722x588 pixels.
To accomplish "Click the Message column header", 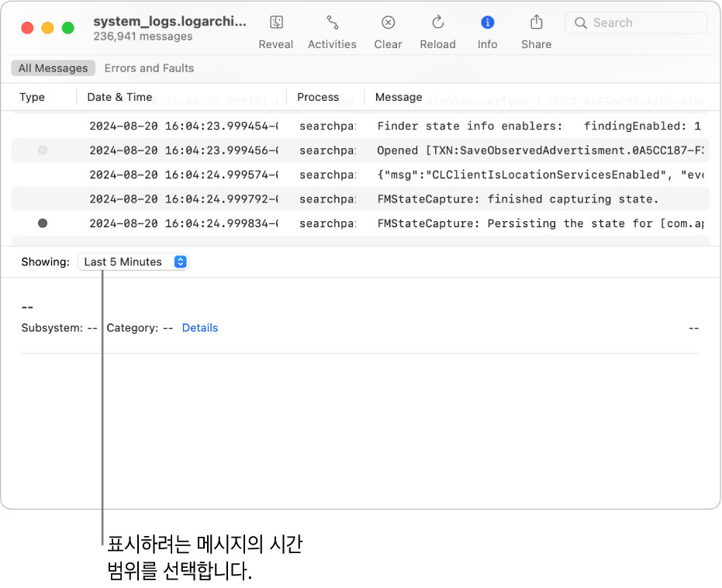I will pos(399,97).
